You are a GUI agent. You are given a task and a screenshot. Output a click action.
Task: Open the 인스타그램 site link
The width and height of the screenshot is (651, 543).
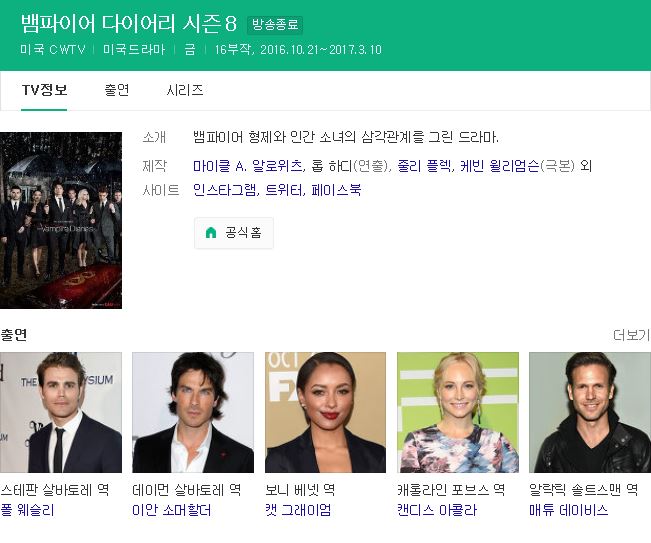(225, 190)
